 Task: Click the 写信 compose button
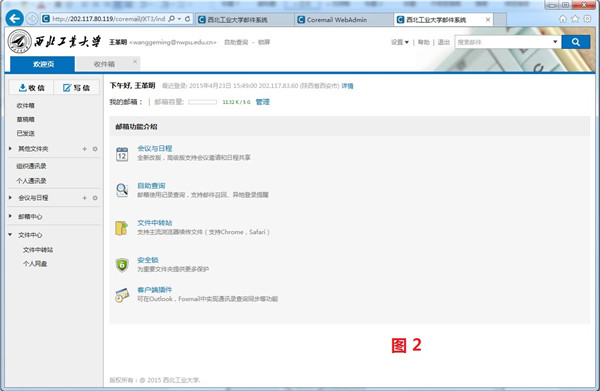pyautogui.click(x=77, y=88)
